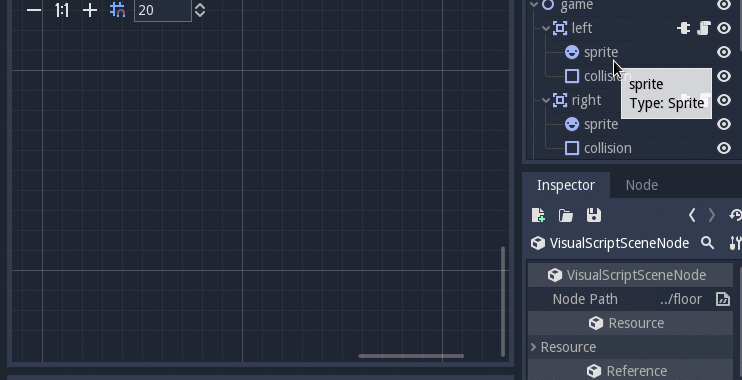
Task: Go to next edited object
Action: (x=712, y=216)
